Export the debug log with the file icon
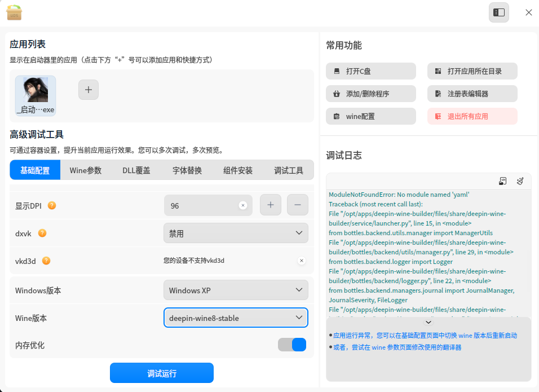Viewport: 539px width, 392px height. 502,180
